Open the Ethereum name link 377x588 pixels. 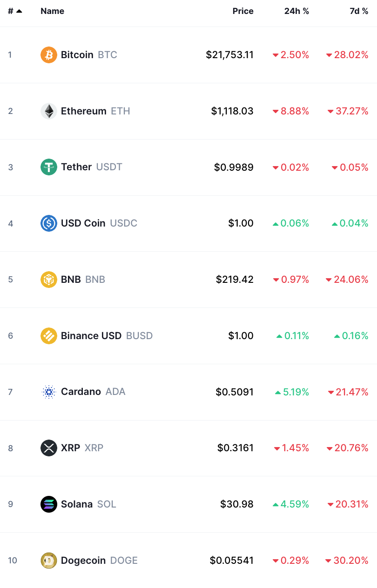(84, 111)
